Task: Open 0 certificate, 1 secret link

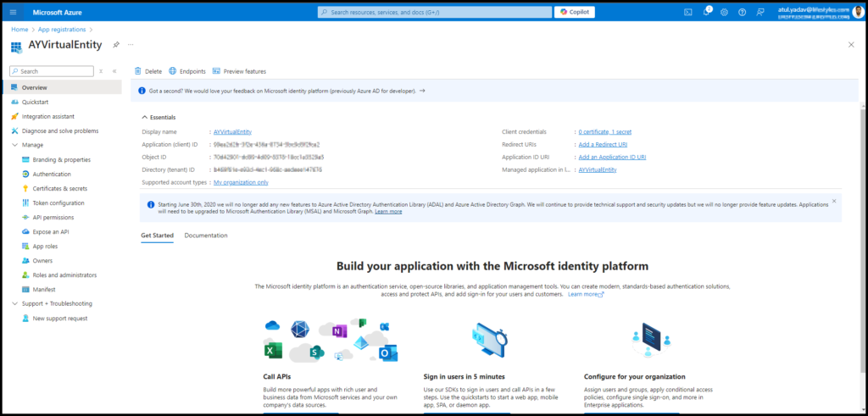Action: pos(605,131)
